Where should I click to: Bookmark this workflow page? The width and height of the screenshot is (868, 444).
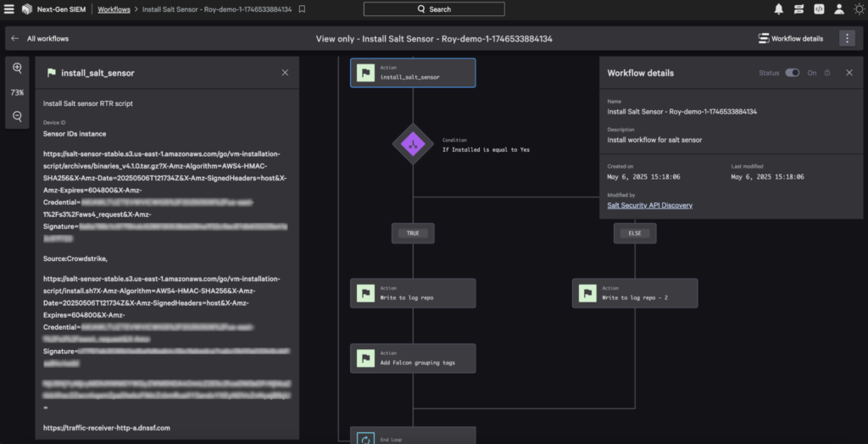pyautogui.click(x=303, y=9)
